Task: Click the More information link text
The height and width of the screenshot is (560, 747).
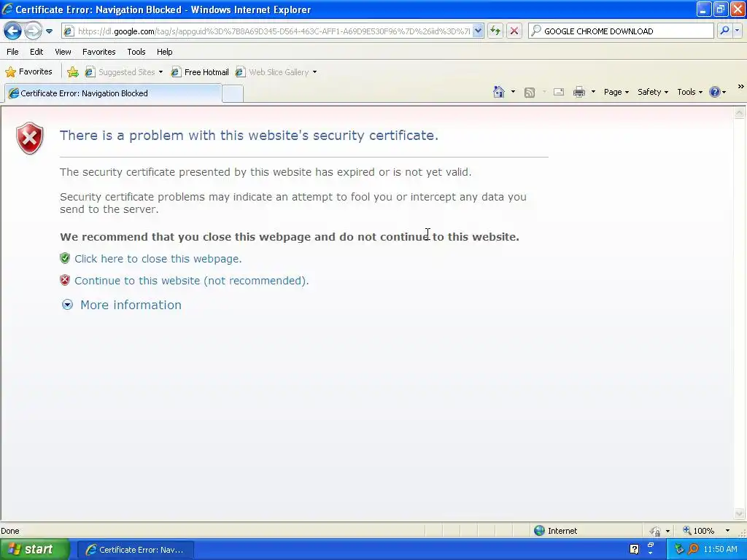Action: [x=131, y=305]
